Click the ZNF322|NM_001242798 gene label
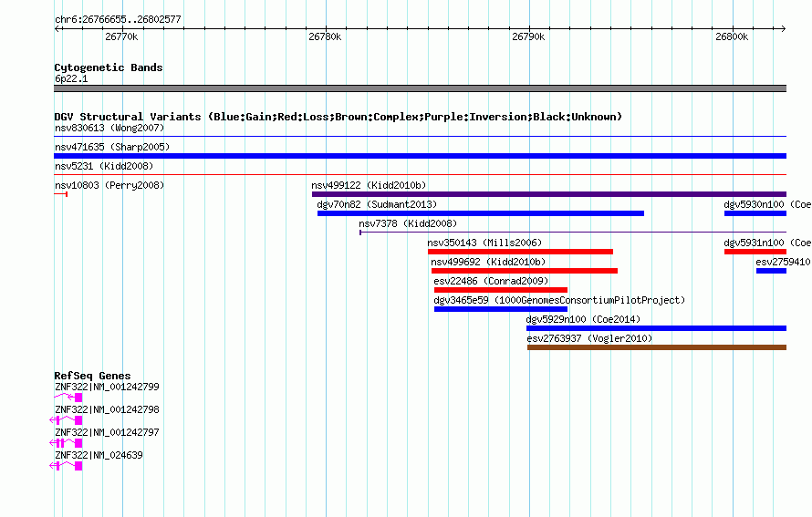Image resolution: width=812 pixels, height=517 pixels. [x=107, y=409]
